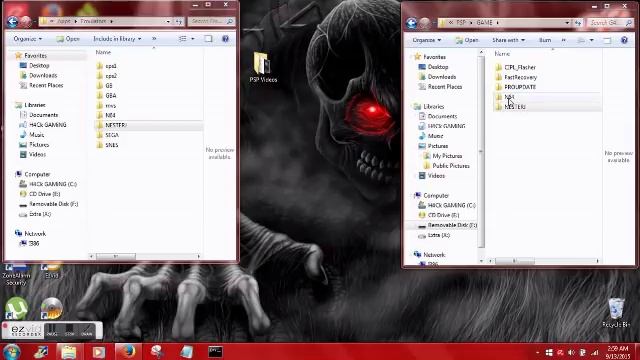Open view options dropdown arrow in Emulators window
The height and width of the screenshot is (360, 640).
coord(193,39)
